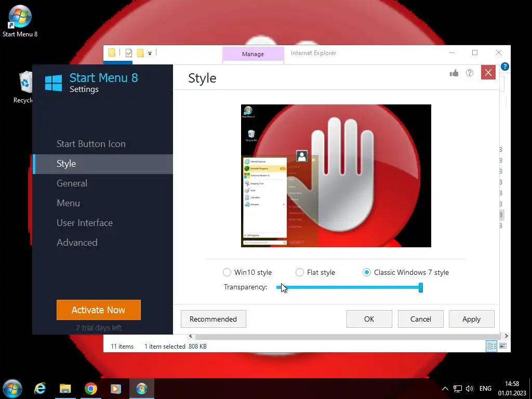
Task: Click the Internet Explorer window title
Action: (x=313, y=53)
